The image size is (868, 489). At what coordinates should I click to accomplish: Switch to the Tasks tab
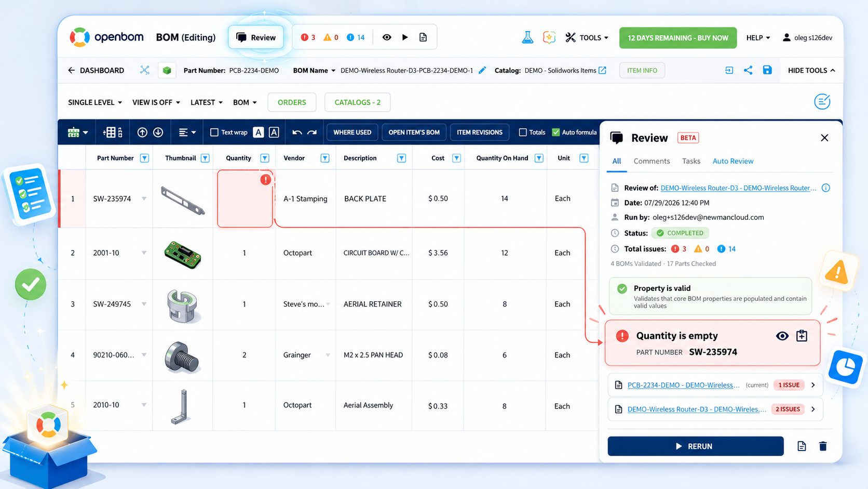(691, 161)
